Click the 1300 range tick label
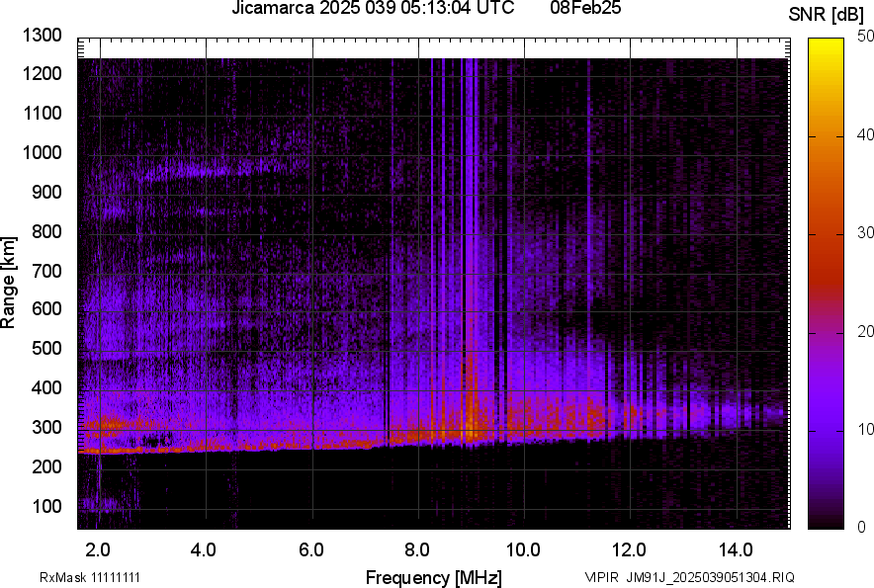This screenshot has height=588, width=874. coord(43,36)
